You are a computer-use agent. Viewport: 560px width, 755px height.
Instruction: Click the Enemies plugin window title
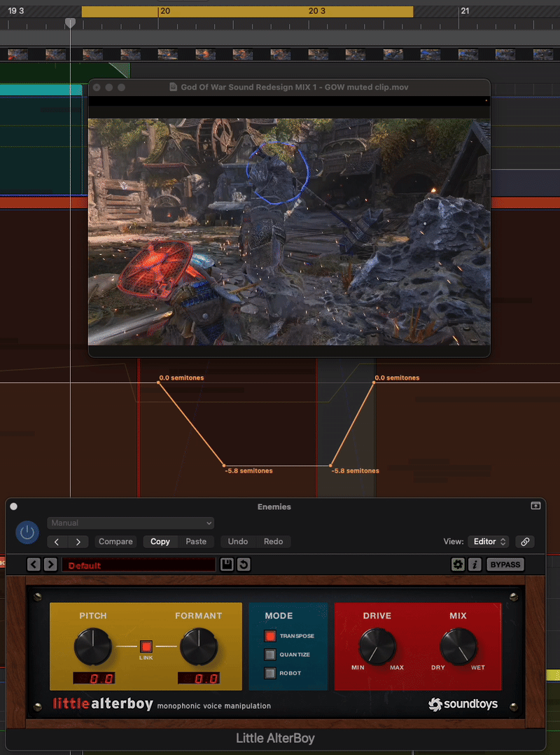[x=274, y=506]
